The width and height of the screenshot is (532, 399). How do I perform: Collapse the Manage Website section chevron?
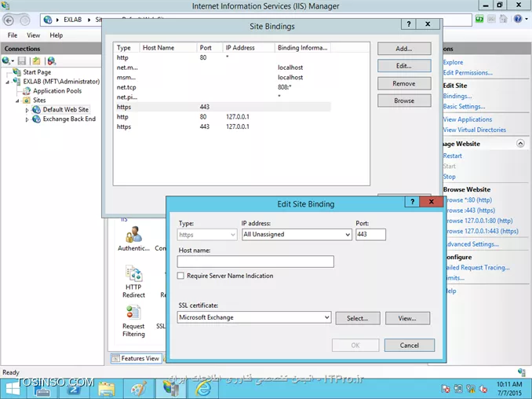[x=520, y=143]
